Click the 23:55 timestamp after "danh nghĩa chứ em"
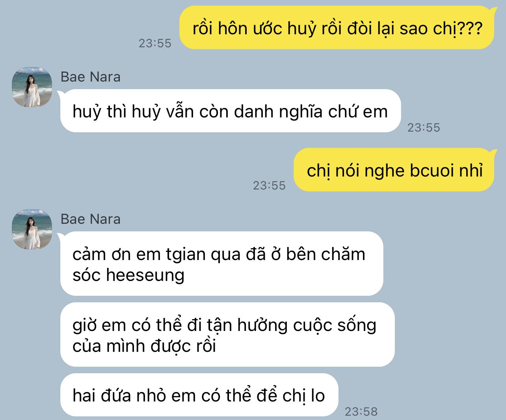 [424, 128]
